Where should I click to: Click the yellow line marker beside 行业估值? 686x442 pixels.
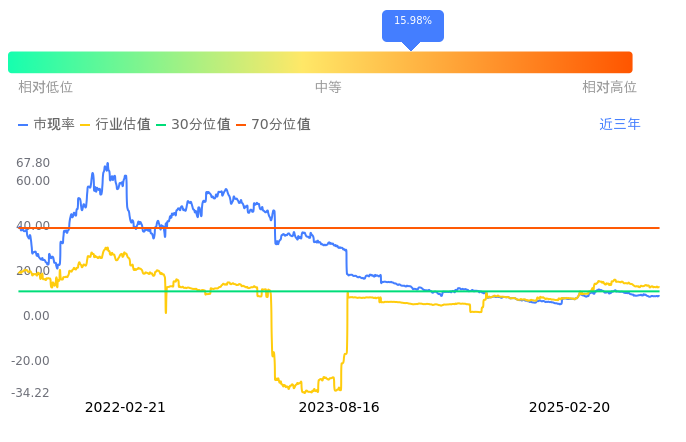click(x=85, y=125)
